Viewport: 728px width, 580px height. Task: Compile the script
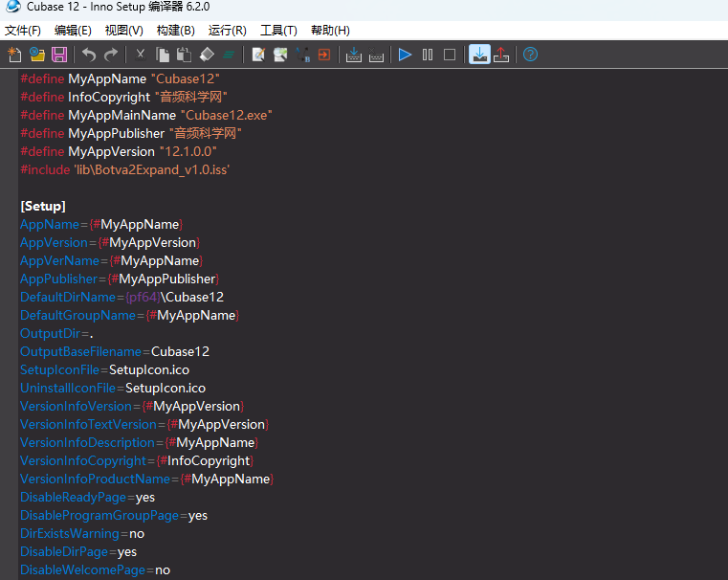click(354, 55)
